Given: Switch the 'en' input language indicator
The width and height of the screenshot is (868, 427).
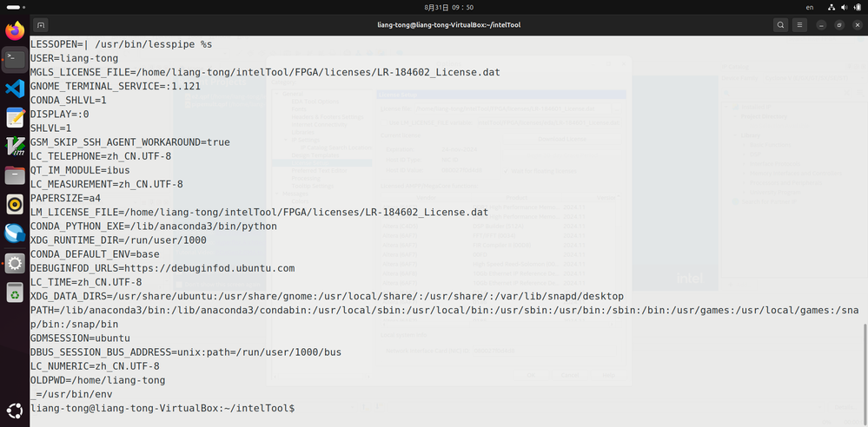Looking at the screenshot, I should (x=810, y=7).
